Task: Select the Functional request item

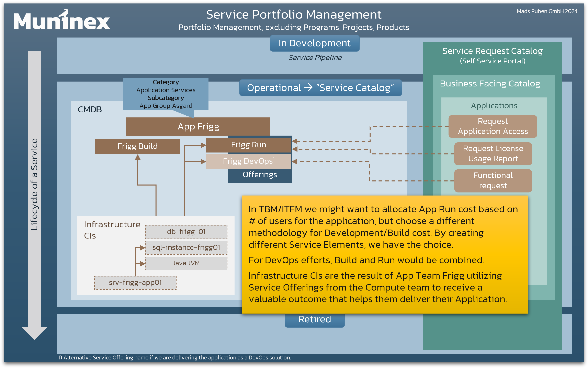Action: (x=493, y=181)
